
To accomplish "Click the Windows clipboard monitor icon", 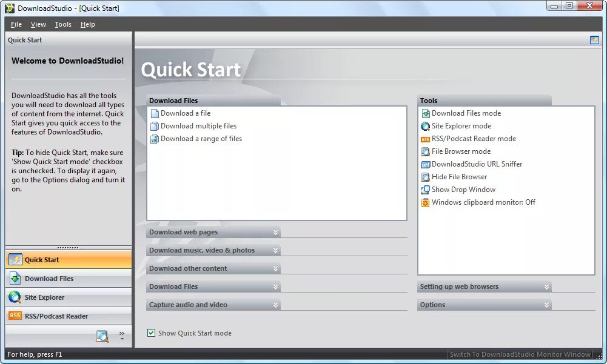I will 426,202.
